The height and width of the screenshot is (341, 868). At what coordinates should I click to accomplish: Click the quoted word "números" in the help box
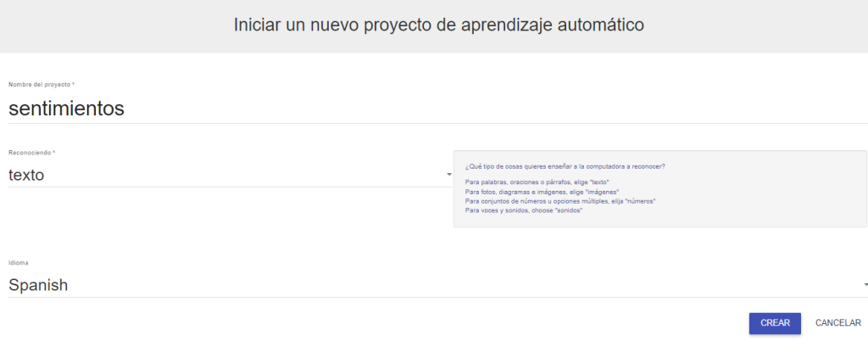[x=640, y=201]
